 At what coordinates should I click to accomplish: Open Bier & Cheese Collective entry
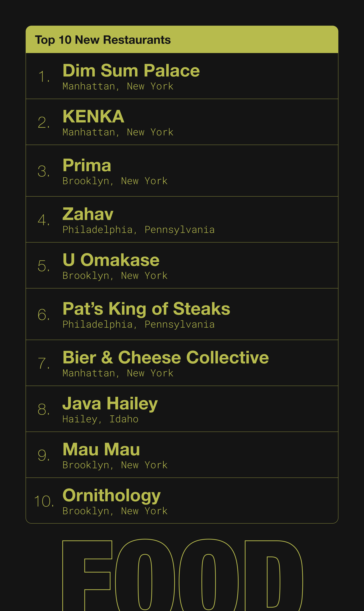182,363
